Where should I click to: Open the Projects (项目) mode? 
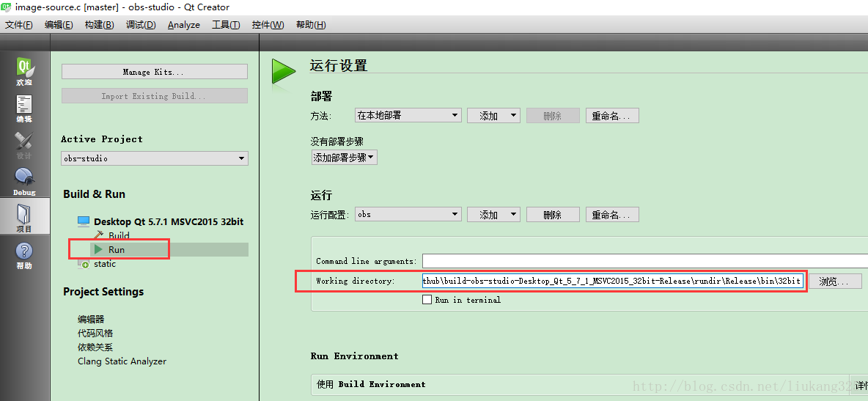coord(24,218)
